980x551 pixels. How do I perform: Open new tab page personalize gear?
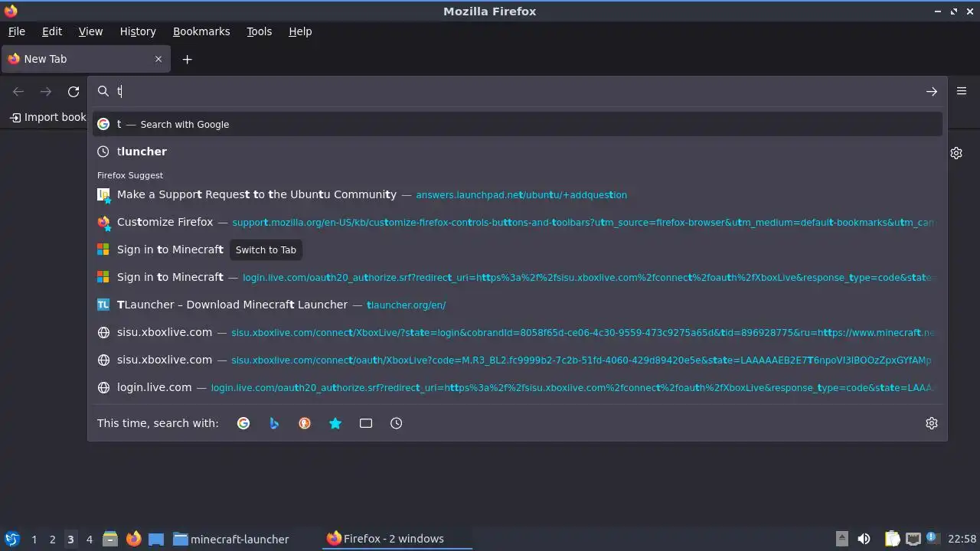tap(956, 153)
